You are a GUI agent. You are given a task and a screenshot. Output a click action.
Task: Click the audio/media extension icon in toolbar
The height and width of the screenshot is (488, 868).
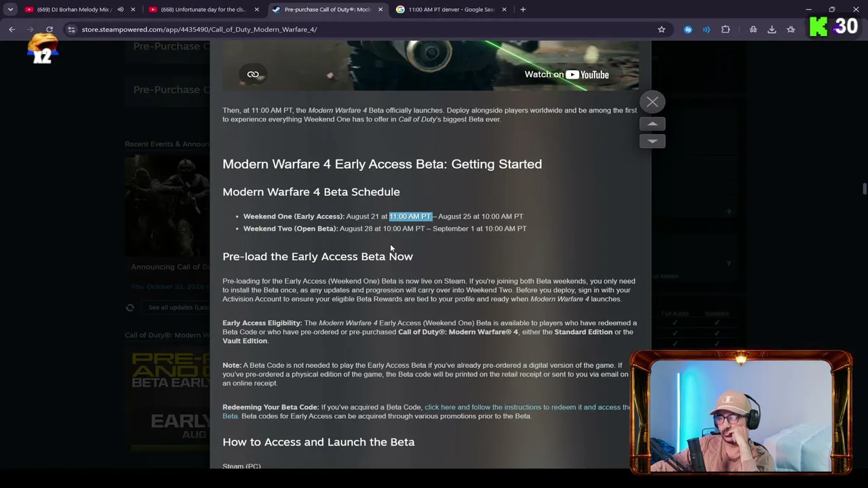point(707,29)
